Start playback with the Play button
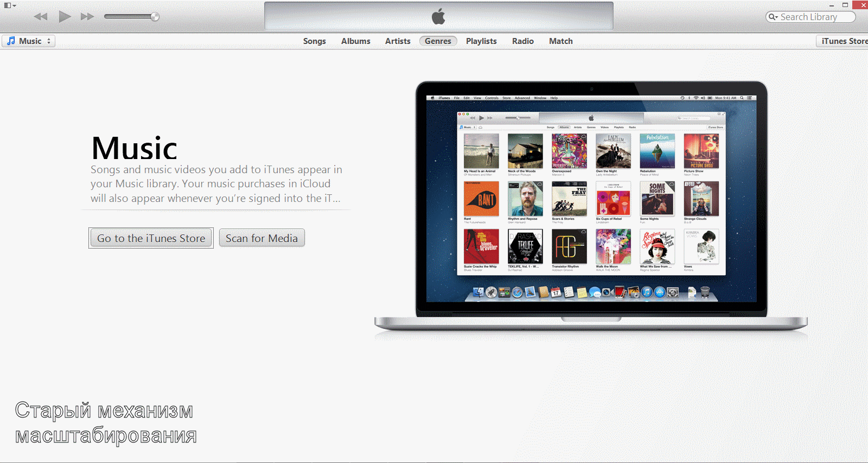Image resolution: width=868 pixels, height=463 pixels. (65, 17)
